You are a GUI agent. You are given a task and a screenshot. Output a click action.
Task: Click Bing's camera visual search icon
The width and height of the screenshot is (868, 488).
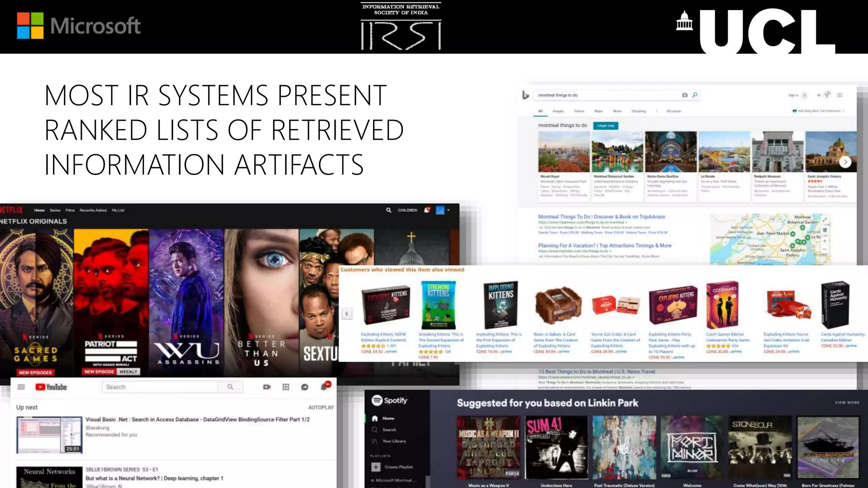point(684,95)
